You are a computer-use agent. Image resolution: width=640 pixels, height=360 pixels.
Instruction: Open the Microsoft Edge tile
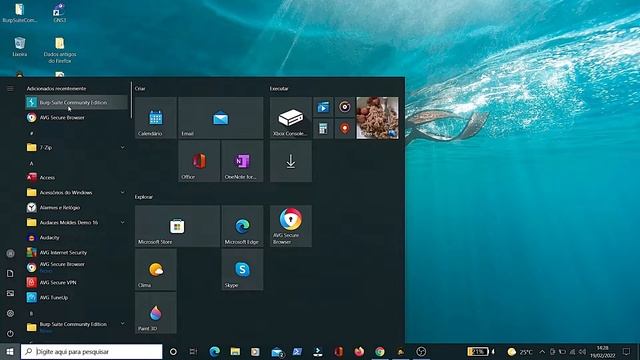click(x=242, y=226)
